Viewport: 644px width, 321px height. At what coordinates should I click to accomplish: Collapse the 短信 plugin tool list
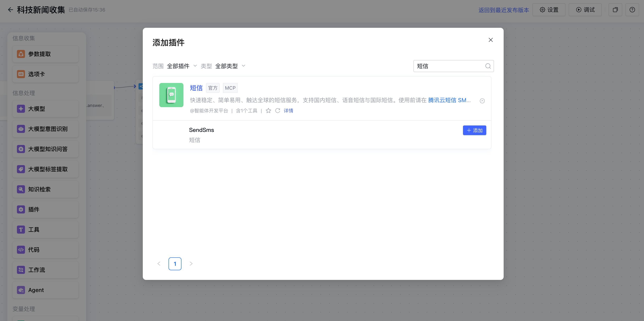[x=482, y=101]
